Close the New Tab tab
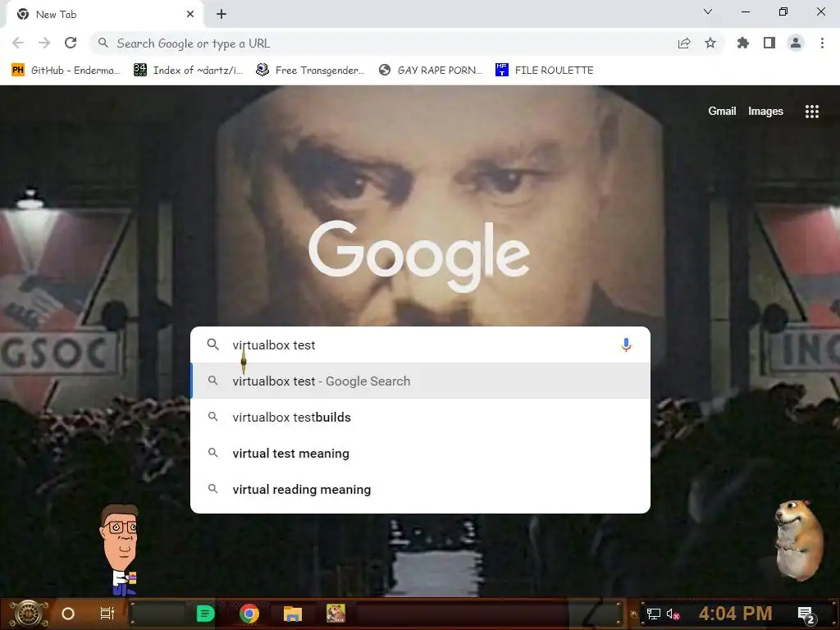The height and width of the screenshot is (630, 840). [x=190, y=15]
